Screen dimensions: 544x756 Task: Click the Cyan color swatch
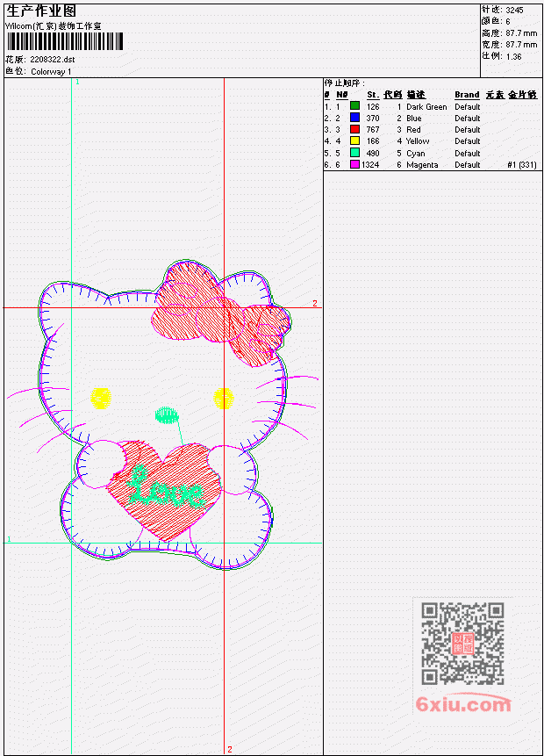click(x=354, y=153)
